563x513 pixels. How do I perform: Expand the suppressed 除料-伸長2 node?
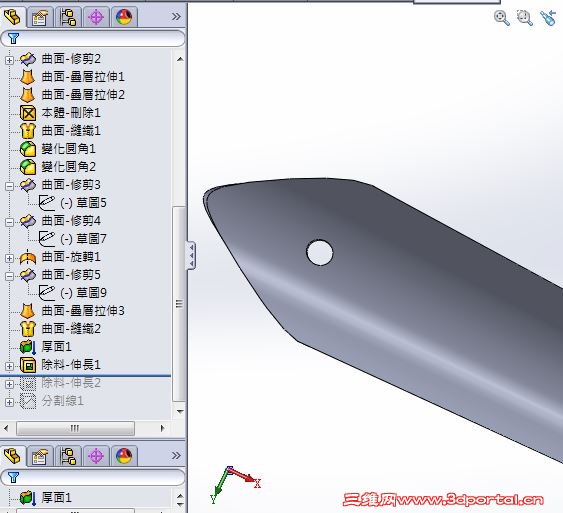pos(9,384)
